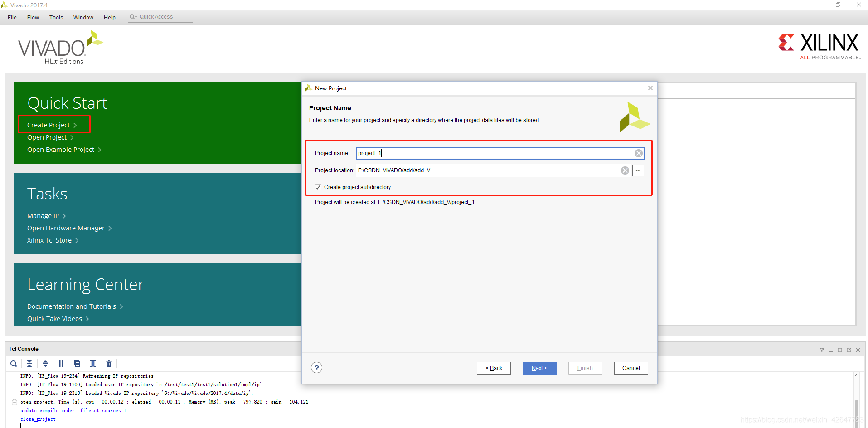Screen dimensions: 868x428
Task: Minimize the Vivado window
Action: (x=818, y=5)
